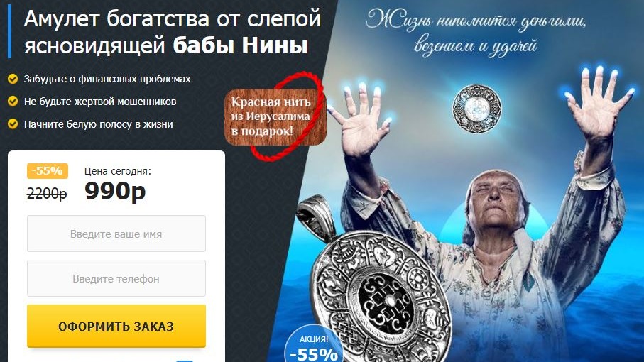Click the text "Не будьте жертвой мошенников"
This screenshot has width=644, height=362.
click(100, 102)
